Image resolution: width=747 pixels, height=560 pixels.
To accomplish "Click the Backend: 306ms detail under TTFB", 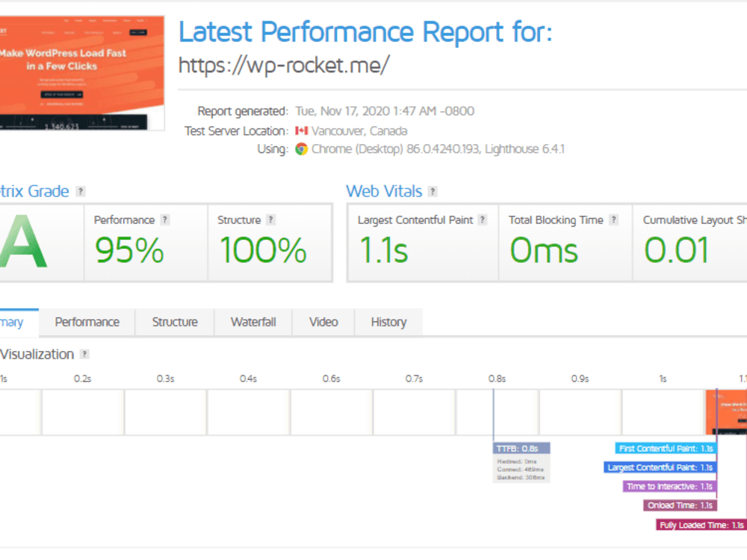I will pyautogui.click(x=520, y=477).
